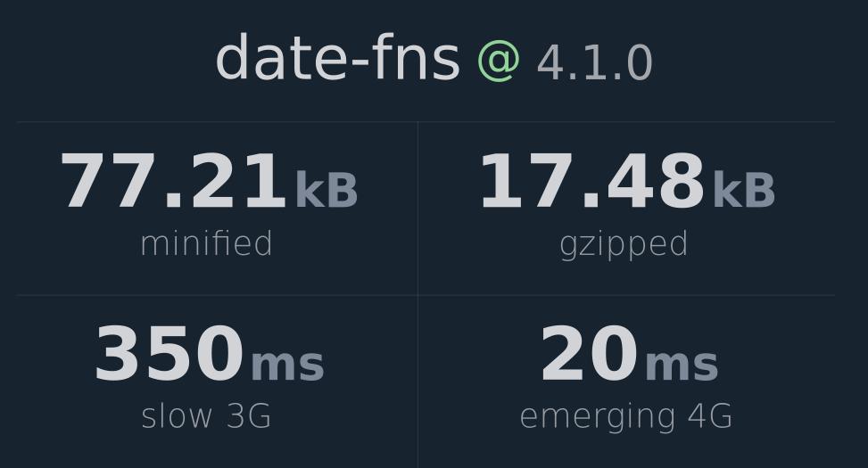Click the vertical divider between minified and gzipped

click(x=418, y=208)
